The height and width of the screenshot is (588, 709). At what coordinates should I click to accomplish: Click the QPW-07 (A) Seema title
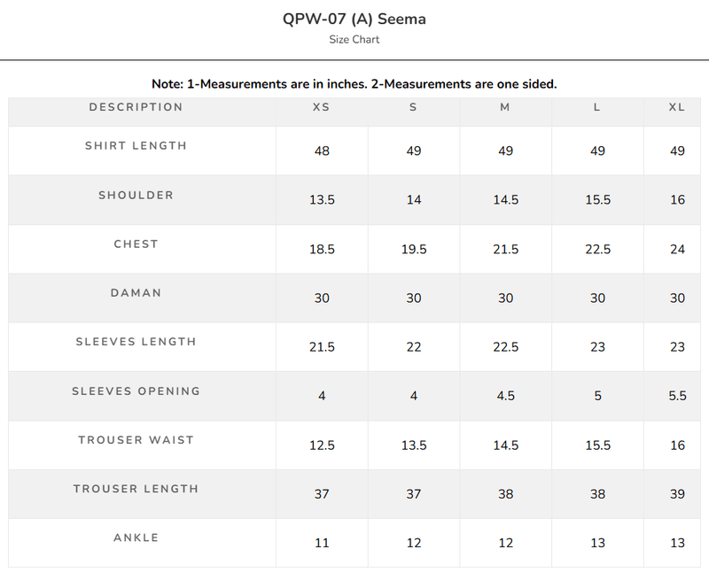[x=354, y=19]
